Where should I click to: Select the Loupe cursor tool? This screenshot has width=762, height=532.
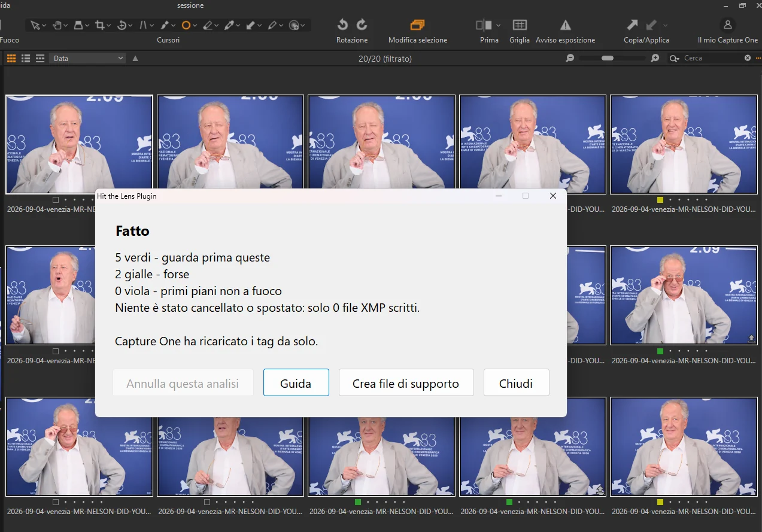click(x=78, y=25)
